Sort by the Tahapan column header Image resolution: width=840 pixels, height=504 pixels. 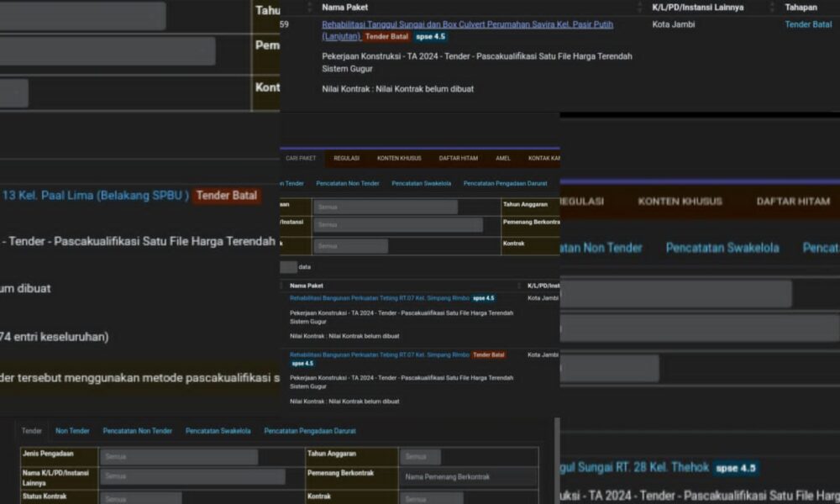tap(801, 8)
